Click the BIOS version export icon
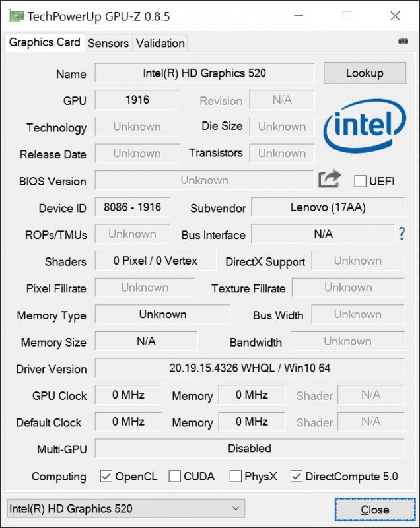This screenshot has height=528, width=420. click(x=328, y=180)
